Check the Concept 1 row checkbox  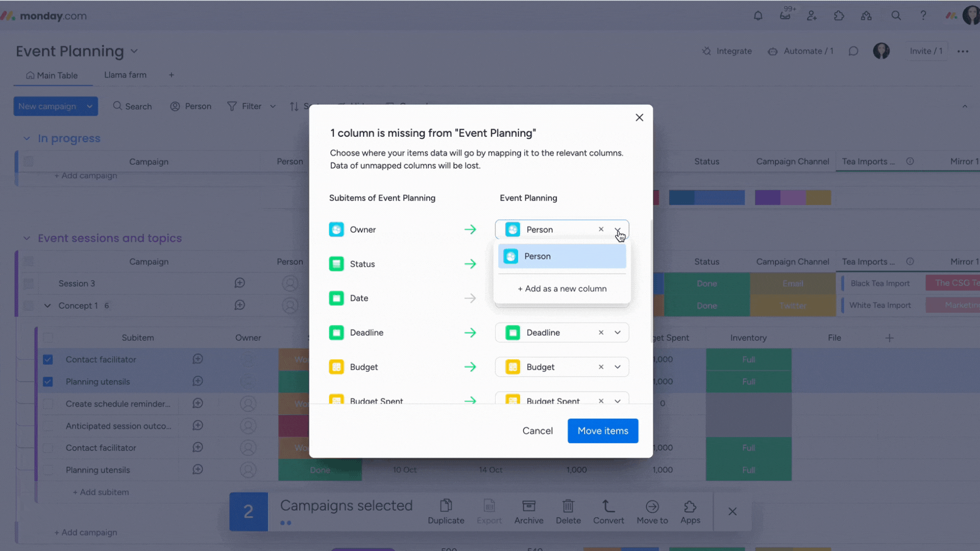(x=29, y=306)
